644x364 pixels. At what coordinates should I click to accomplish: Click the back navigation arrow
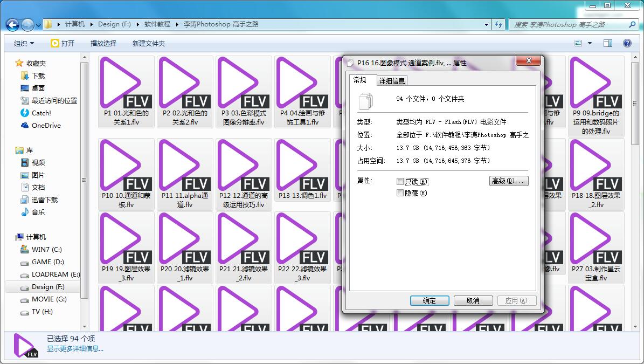pos(12,24)
